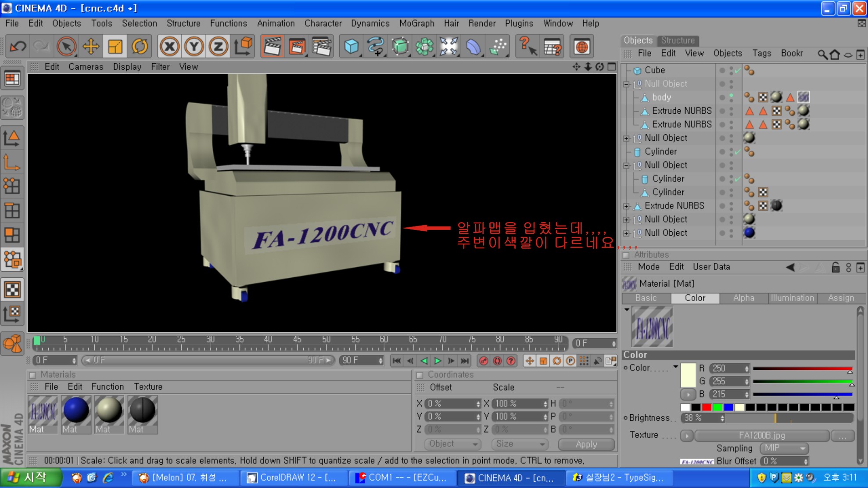Expand the Null Object with blue material
The width and height of the screenshot is (868, 488).
(x=627, y=233)
